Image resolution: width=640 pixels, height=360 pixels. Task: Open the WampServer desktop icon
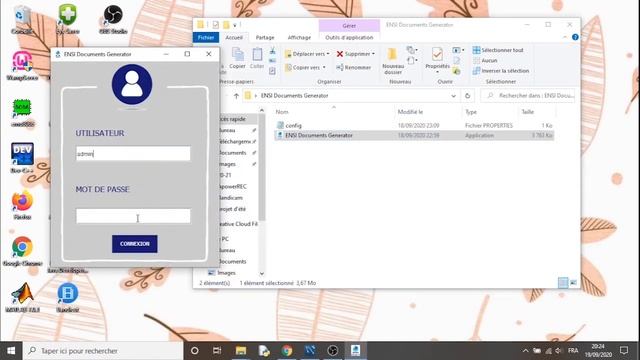22,66
